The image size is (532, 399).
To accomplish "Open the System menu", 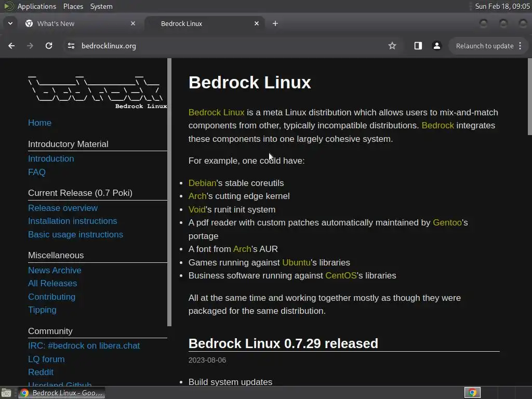I will [x=101, y=6].
